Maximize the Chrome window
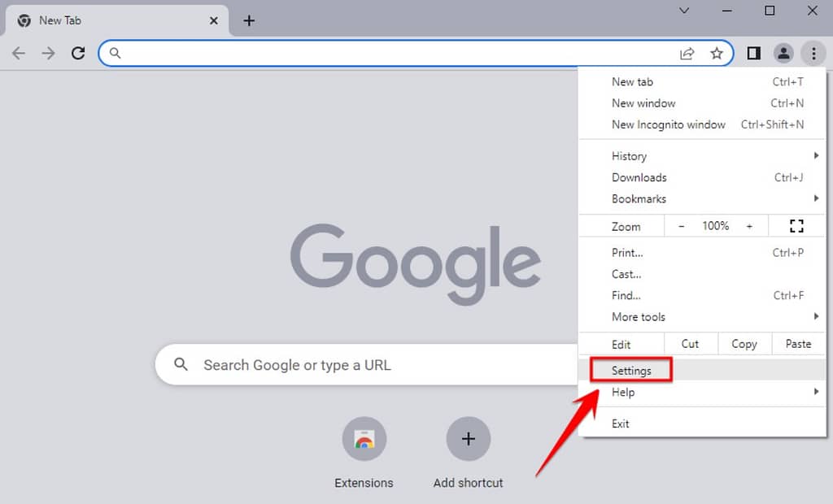The width and height of the screenshot is (833, 504). coord(770,11)
